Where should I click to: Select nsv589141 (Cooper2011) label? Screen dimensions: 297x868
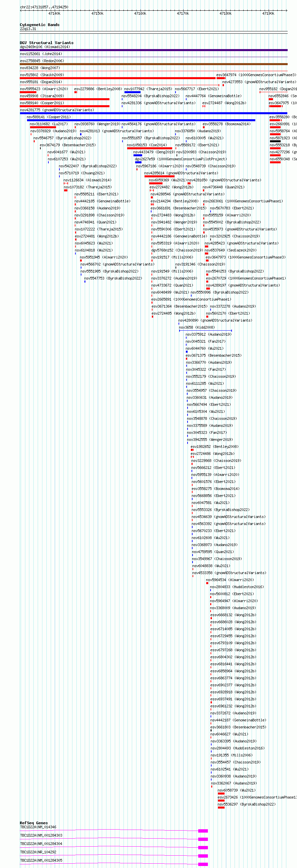(x=49, y=118)
